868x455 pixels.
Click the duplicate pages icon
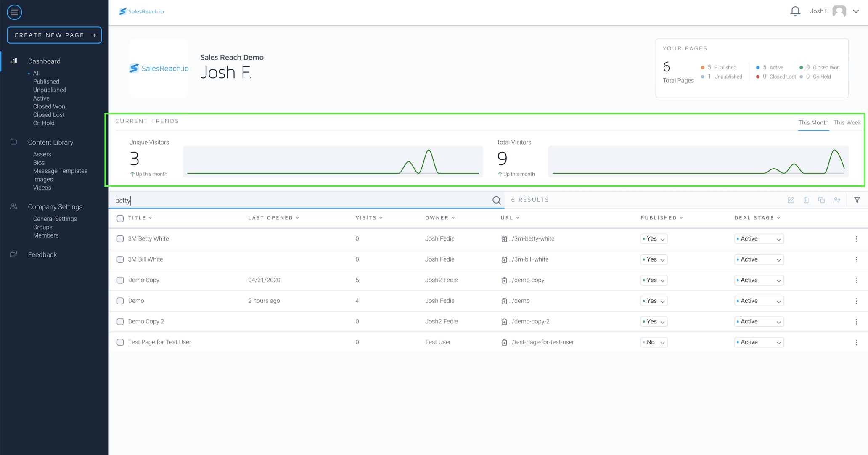(x=821, y=200)
